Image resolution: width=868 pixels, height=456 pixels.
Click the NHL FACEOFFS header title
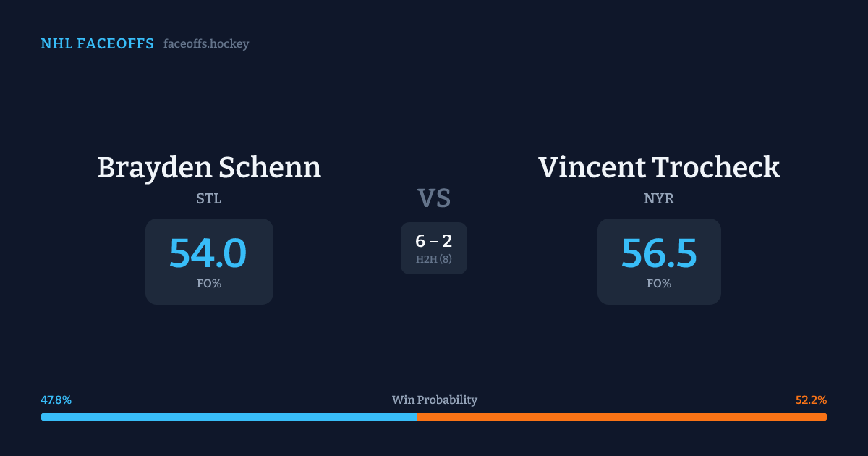[97, 44]
